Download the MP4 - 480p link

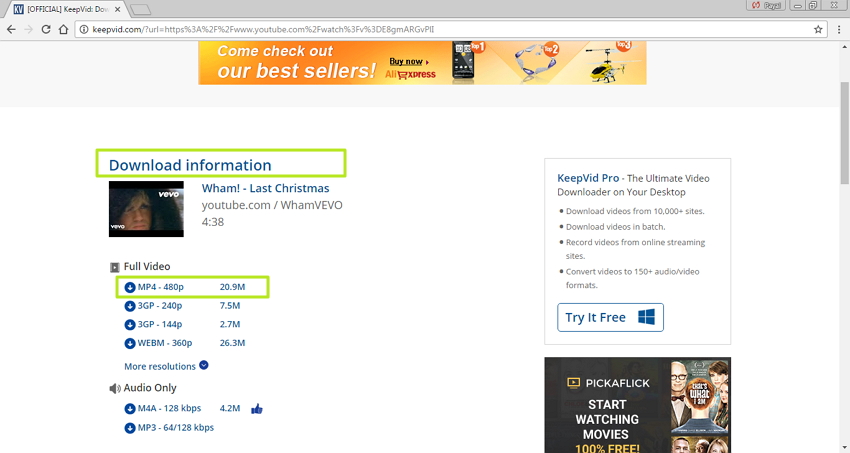(x=160, y=287)
